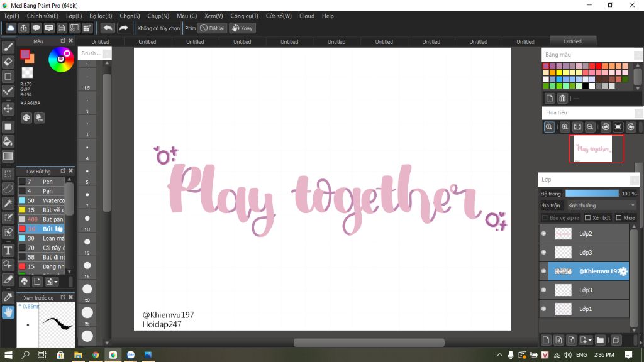Rotate the canvas left in the Navigator panel
Viewport: 644px width, 362px height.
[606, 127]
